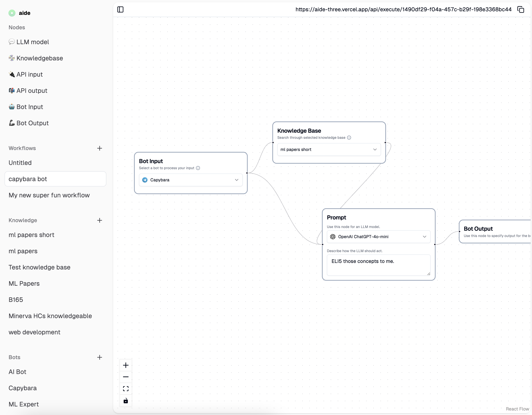Click Bot Input info icon
The height and width of the screenshot is (415, 532).
point(198,168)
